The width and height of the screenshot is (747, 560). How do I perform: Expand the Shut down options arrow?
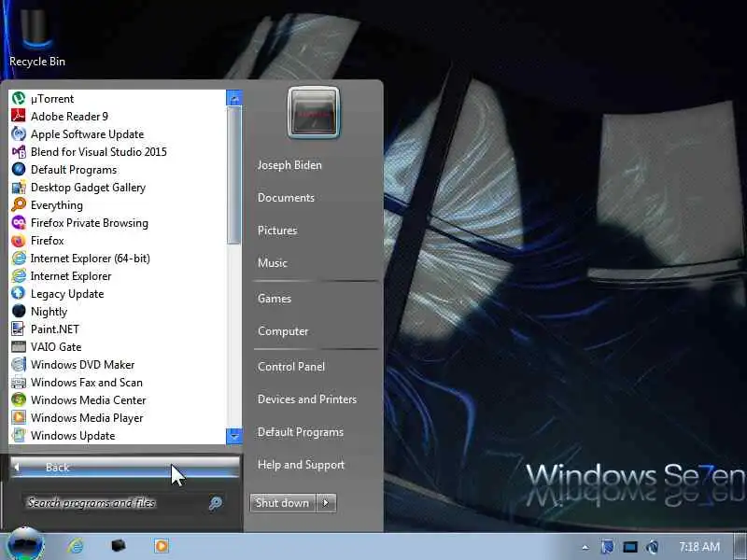pyautogui.click(x=326, y=503)
